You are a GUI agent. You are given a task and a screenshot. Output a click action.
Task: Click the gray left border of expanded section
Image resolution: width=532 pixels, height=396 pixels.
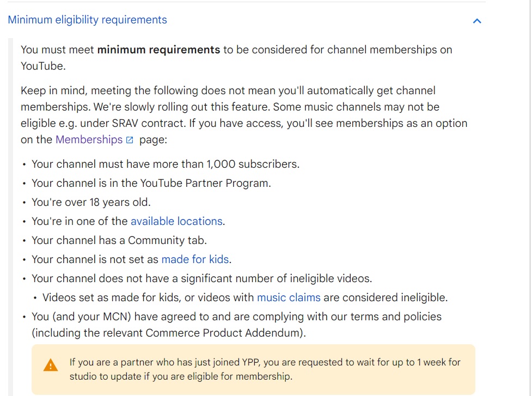point(10,217)
